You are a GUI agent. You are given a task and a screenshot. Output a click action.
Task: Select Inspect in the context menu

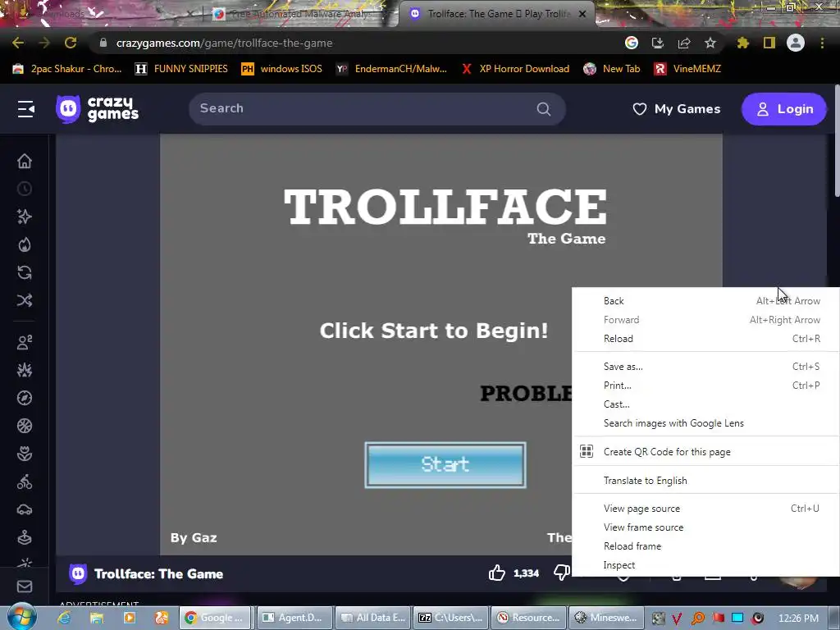pyautogui.click(x=705, y=565)
